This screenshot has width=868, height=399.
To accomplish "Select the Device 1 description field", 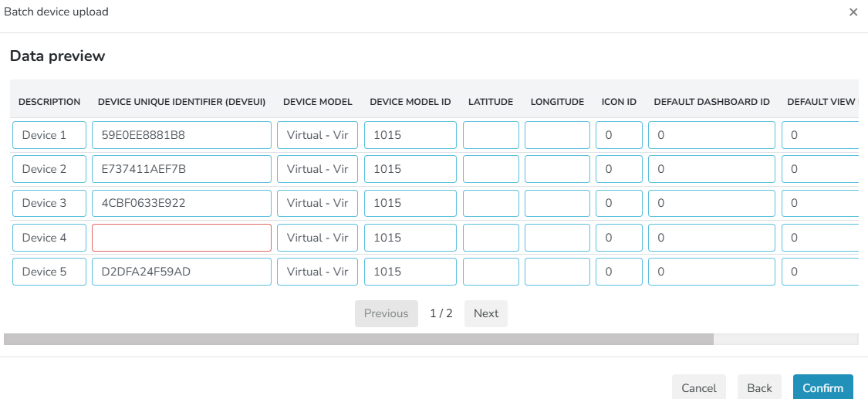I will pyautogui.click(x=49, y=135).
